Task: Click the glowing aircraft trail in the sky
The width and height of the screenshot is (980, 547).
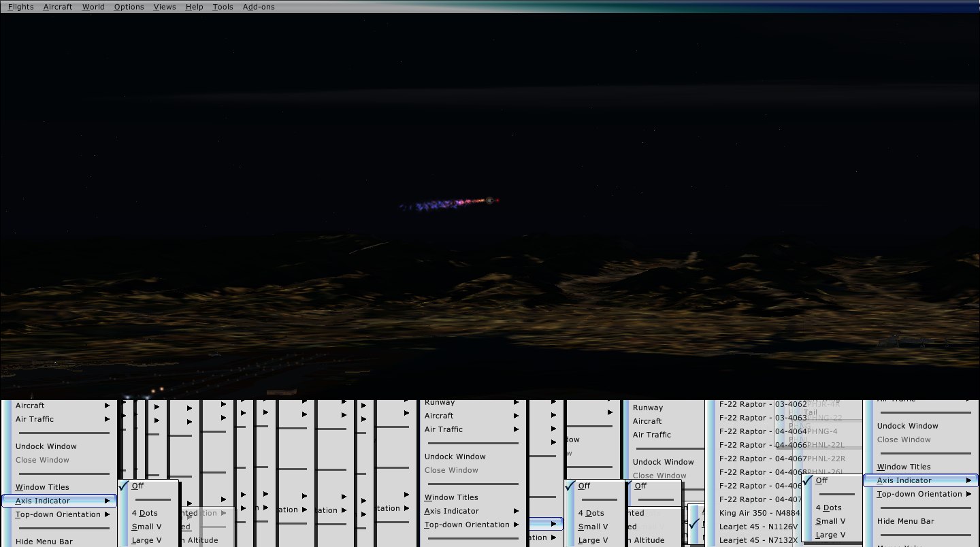Action: pos(449,203)
